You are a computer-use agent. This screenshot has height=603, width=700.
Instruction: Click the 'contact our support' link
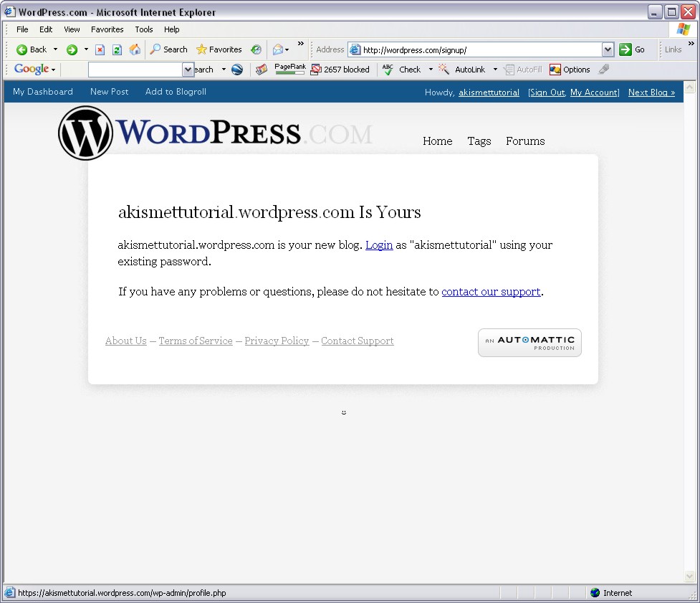[491, 292]
